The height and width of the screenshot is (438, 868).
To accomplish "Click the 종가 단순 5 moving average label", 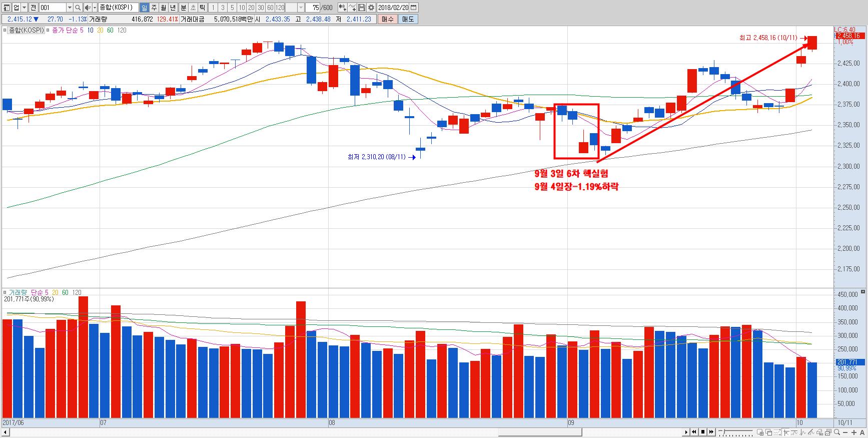I will [x=69, y=30].
